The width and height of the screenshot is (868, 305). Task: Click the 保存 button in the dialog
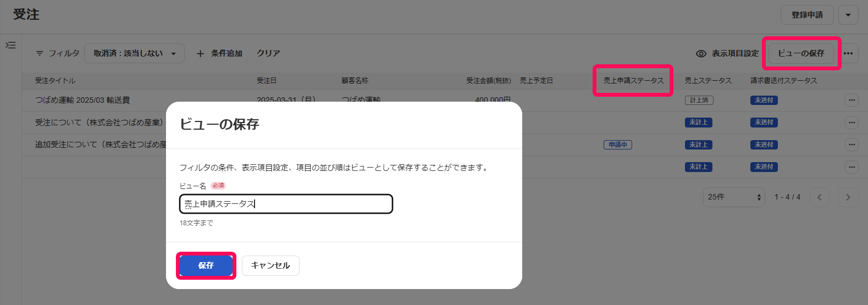(x=206, y=265)
